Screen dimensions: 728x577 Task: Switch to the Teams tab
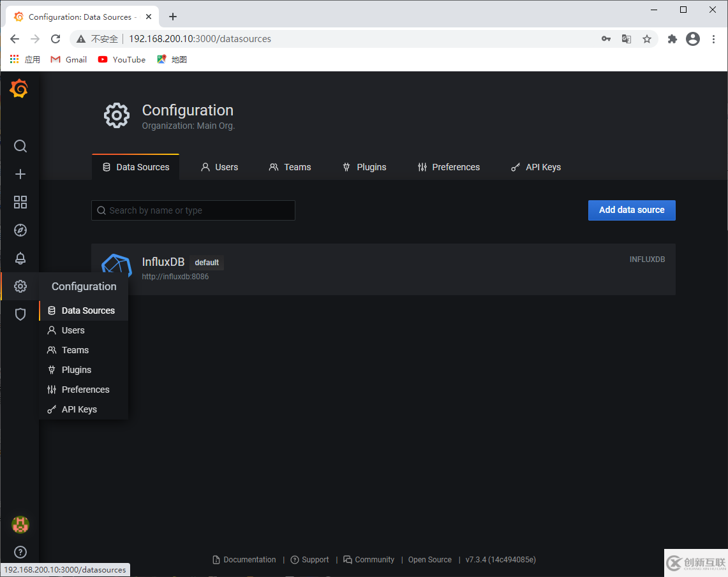[x=290, y=167]
